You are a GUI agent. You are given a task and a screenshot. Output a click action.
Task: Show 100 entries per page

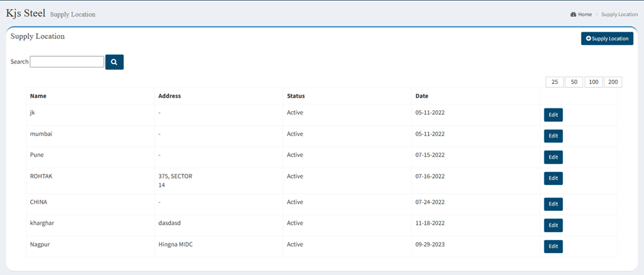(x=594, y=82)
